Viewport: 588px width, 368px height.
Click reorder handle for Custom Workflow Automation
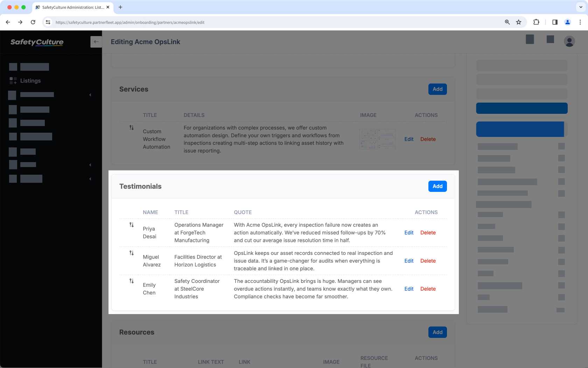tap(132, 127)
